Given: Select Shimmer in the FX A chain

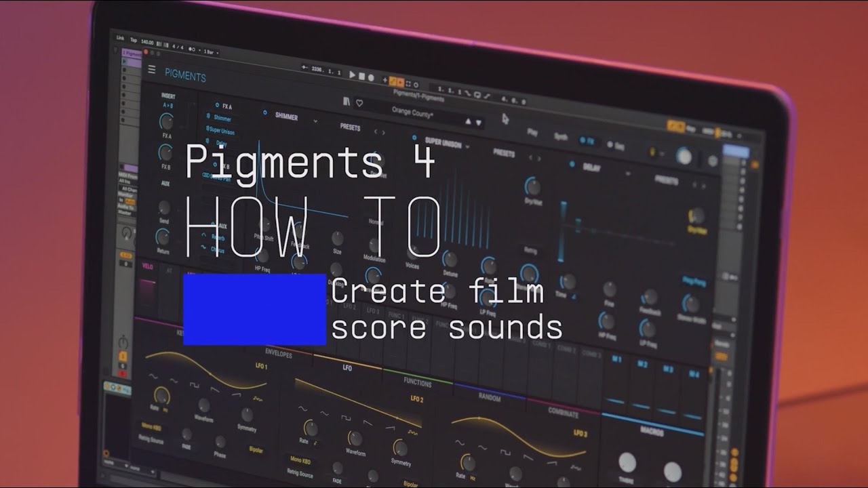Looking at the screenshot, I should 222,119.
